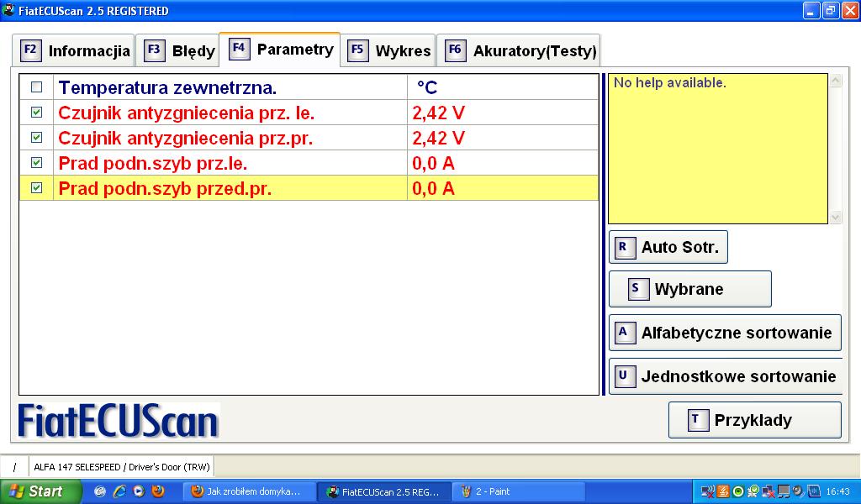Screen dimensions: 861x504
Task: Select the 'Czujnik antyzgniecenia prz. le.' row text
Action: (186, 113)
